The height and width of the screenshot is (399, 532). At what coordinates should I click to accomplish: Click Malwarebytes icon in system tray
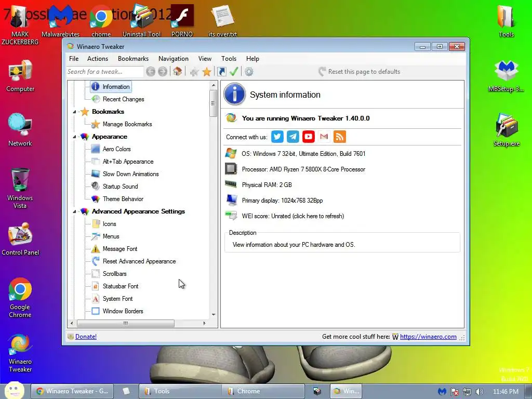coord(442,392)
